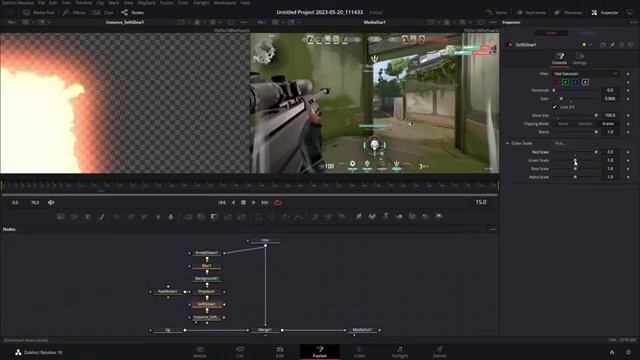Screen dimensions: 640x360
Task: Adjust the Glow Size slider
Action: tap(576, 116)
